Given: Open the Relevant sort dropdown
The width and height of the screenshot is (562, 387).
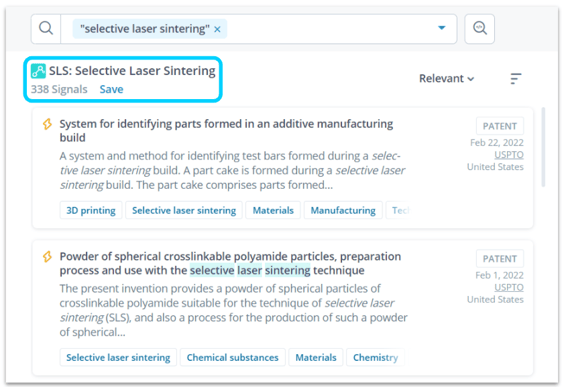Looking at the screenshot, I should [447, 78].
